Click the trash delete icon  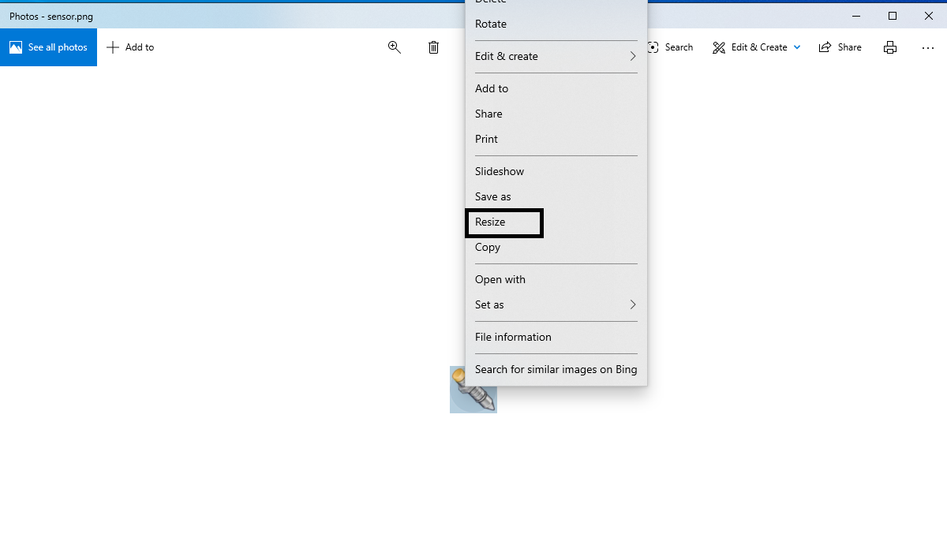click(433, 47)
